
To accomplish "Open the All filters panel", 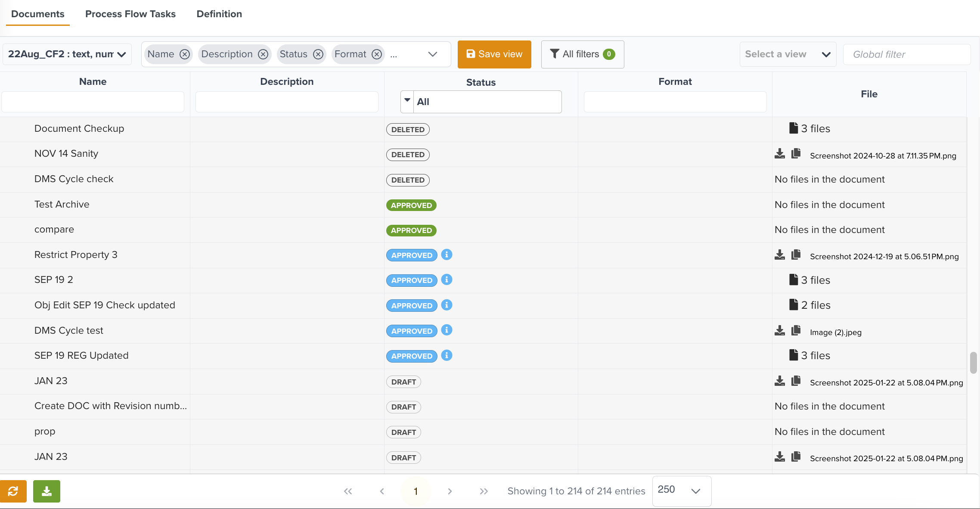I will pos(582,54).
